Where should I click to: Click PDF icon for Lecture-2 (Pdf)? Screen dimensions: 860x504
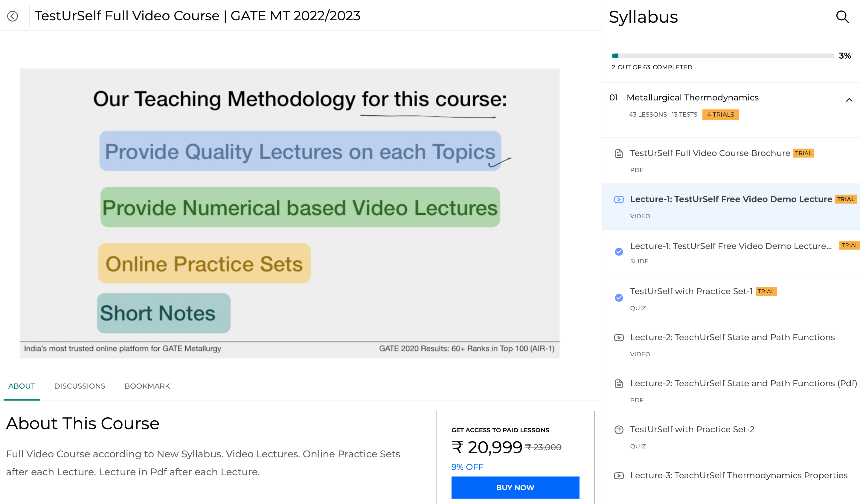pos(619,384)
